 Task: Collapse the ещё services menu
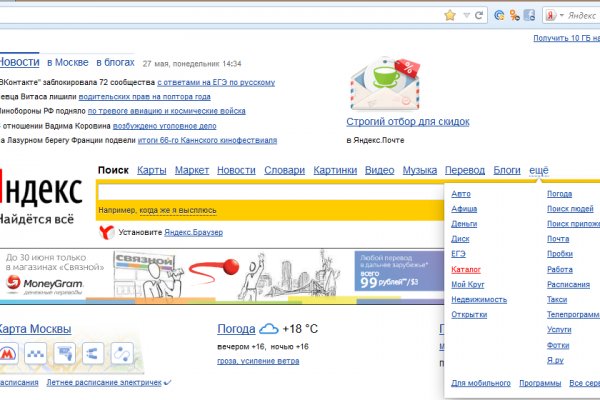(538, 171)
